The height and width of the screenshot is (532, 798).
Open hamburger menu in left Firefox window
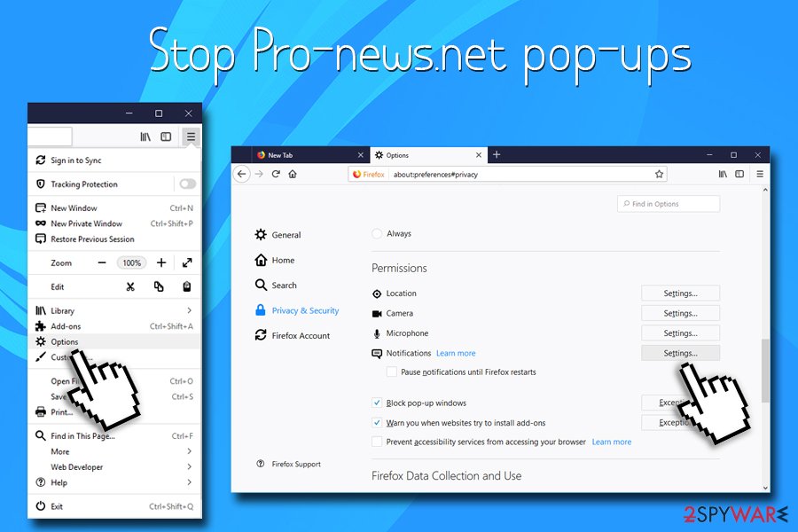191,137
